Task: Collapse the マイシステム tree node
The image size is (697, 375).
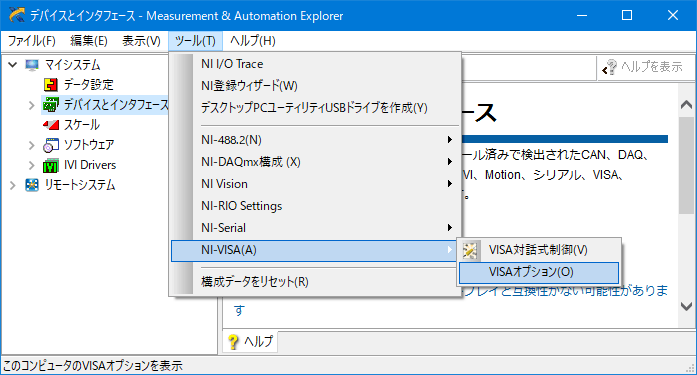Action: (12, 65)
